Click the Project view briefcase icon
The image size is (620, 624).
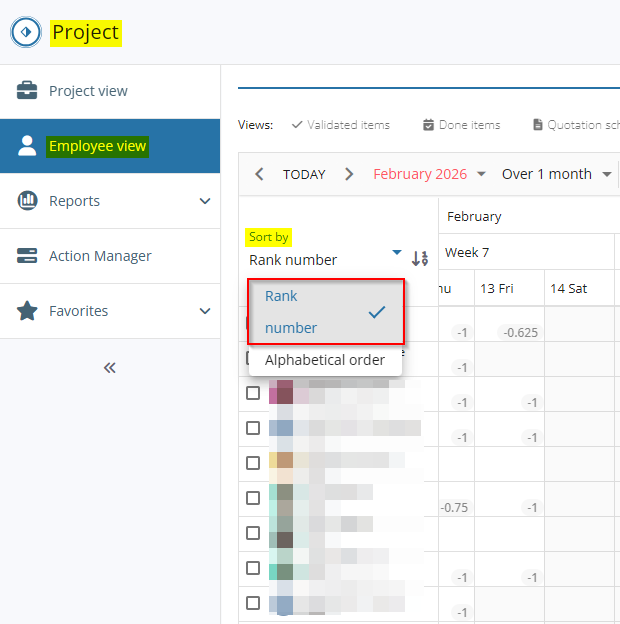tap(27, 91)
